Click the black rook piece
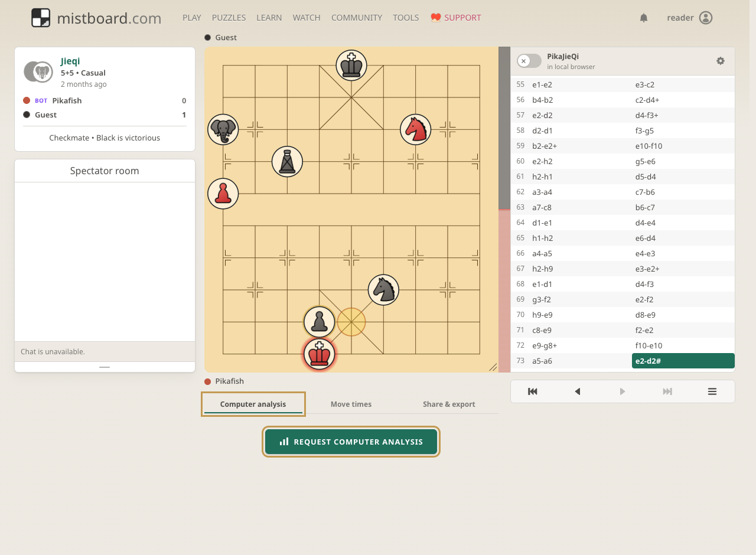This screenshot has width=756, height=555. (287, 161)
